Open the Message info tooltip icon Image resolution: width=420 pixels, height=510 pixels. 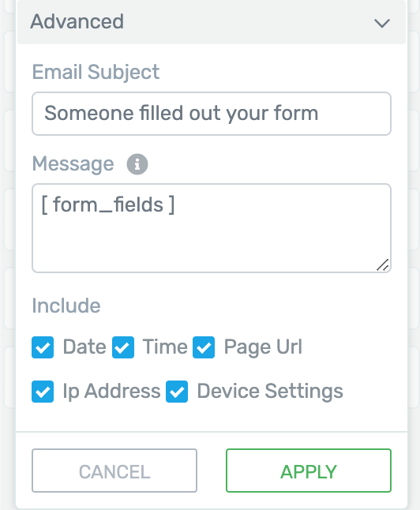[x=137, y=164]
